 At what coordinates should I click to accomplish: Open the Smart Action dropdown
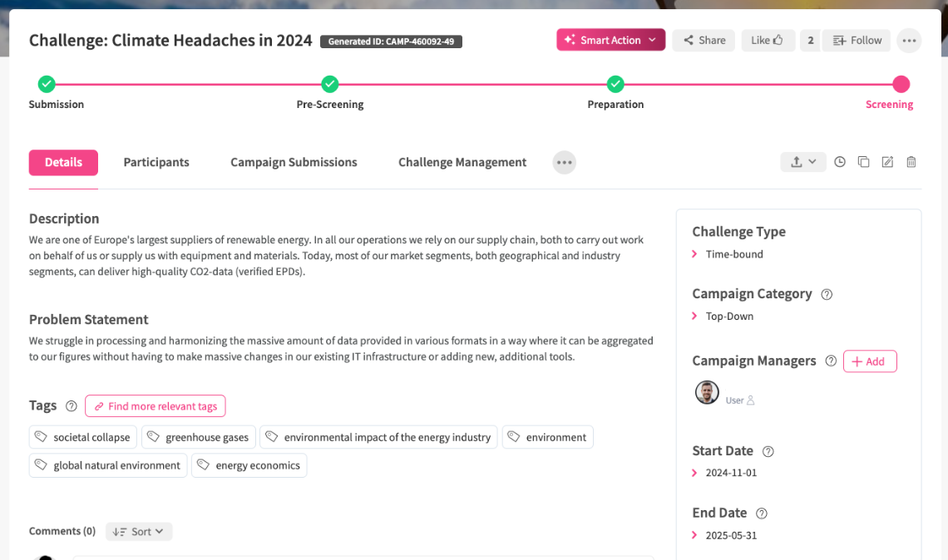click(611, 40)
